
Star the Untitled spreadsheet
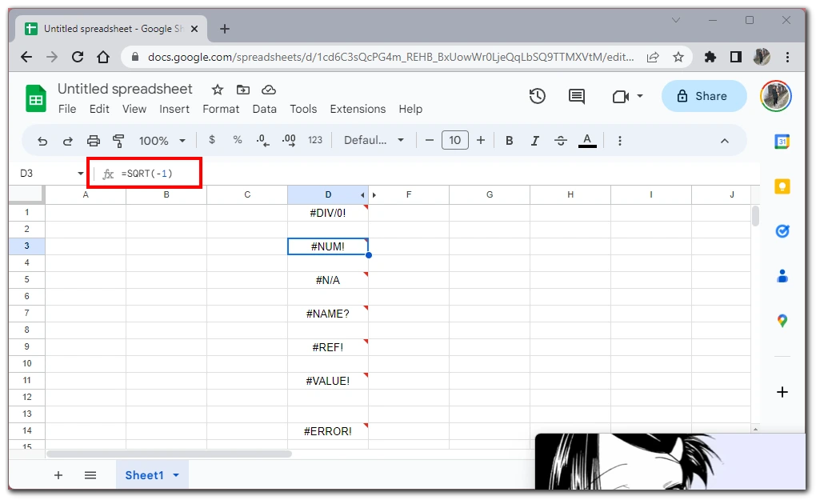(217, 90)
